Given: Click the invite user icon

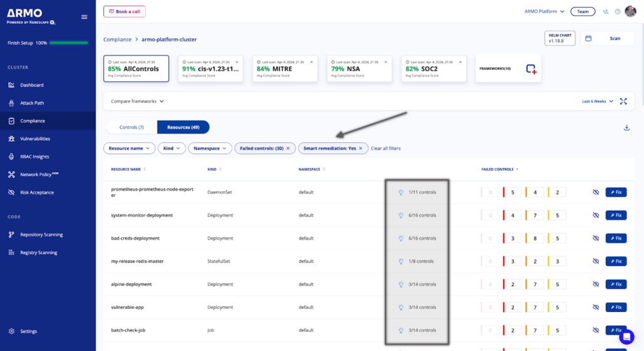Looking at the screenshot, I should tap(606, 11).
